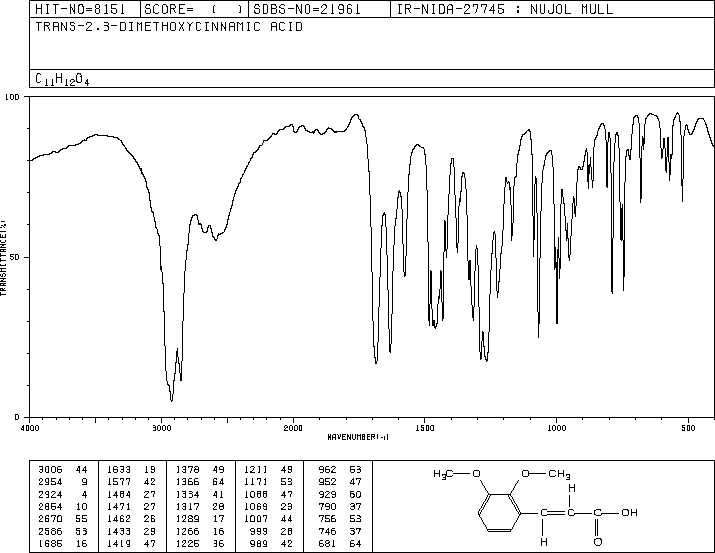This screenshot has height=553, width=715.
Task: Select the 962 peak table entry
Action: (x=340, y=469)
